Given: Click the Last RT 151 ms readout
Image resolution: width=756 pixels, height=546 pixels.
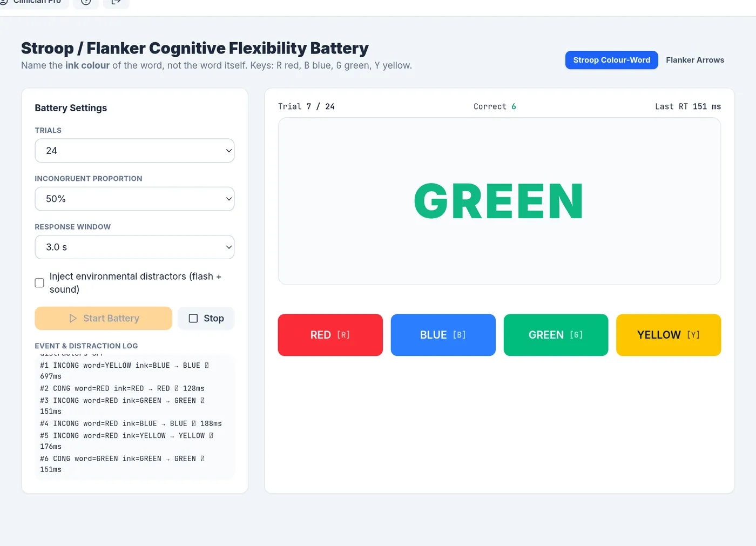Looking at the screenshot, I should 688,106.
